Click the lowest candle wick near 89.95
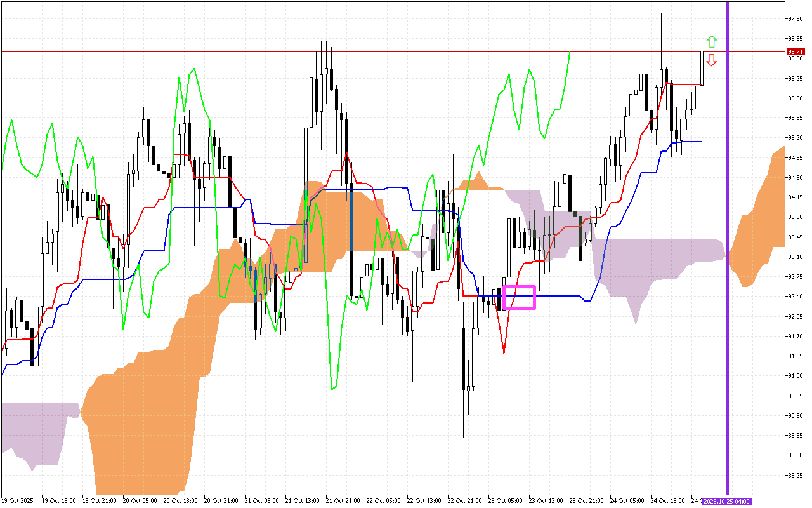The image size is (812, 508). [463, 425]
